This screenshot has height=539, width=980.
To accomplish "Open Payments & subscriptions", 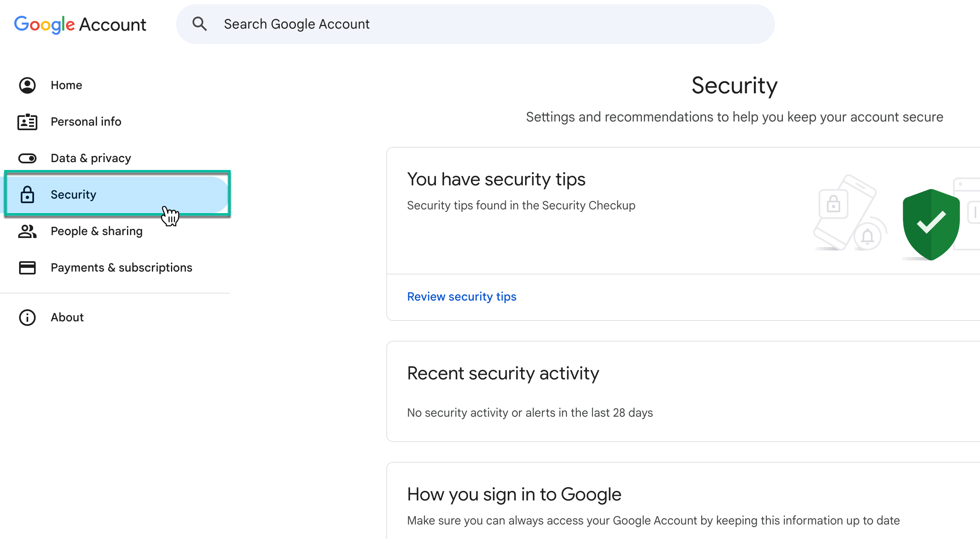I will [x=121, y=267].
